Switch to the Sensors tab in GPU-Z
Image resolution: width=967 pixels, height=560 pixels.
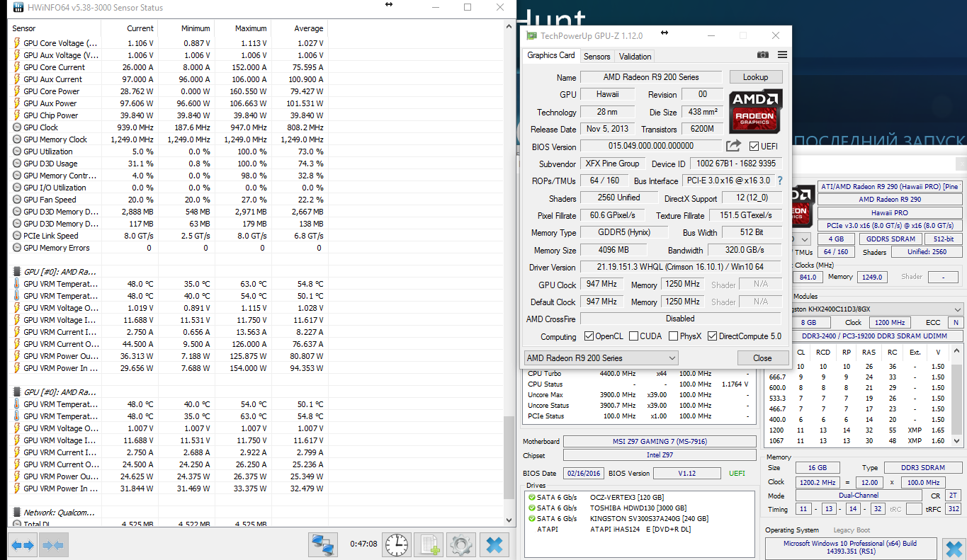tap(596, 57)
